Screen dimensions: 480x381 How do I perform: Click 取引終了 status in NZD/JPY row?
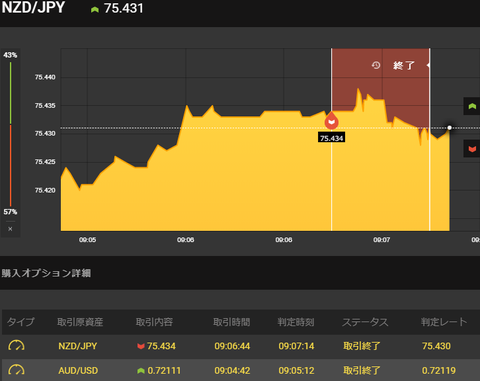[x=362, y=346]
